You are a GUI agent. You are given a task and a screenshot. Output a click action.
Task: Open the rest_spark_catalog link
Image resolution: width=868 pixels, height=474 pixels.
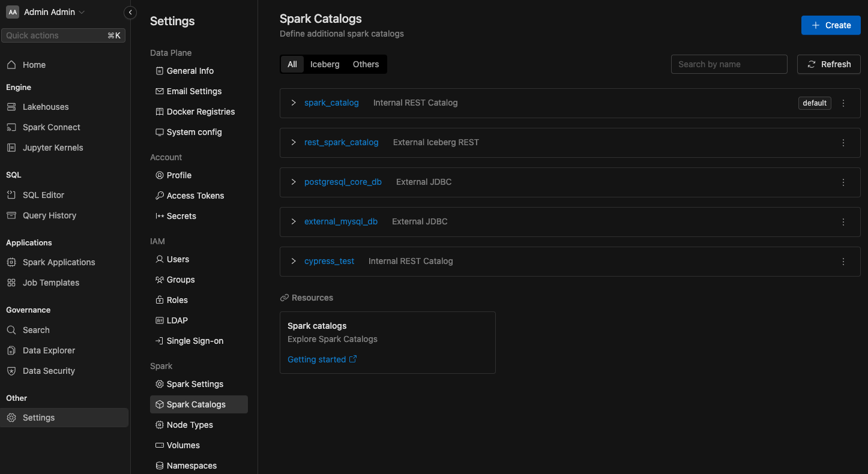pos(342,142)
